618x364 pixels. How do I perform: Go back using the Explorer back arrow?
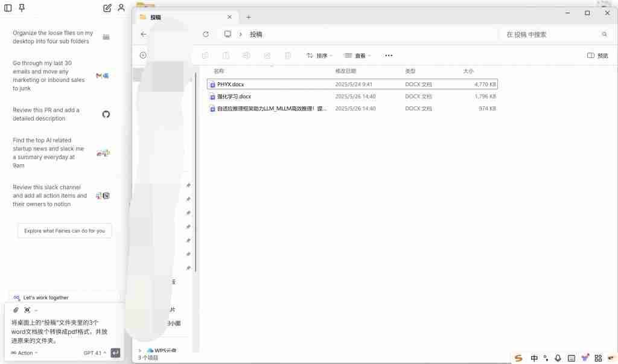click(x=143, y=34)
